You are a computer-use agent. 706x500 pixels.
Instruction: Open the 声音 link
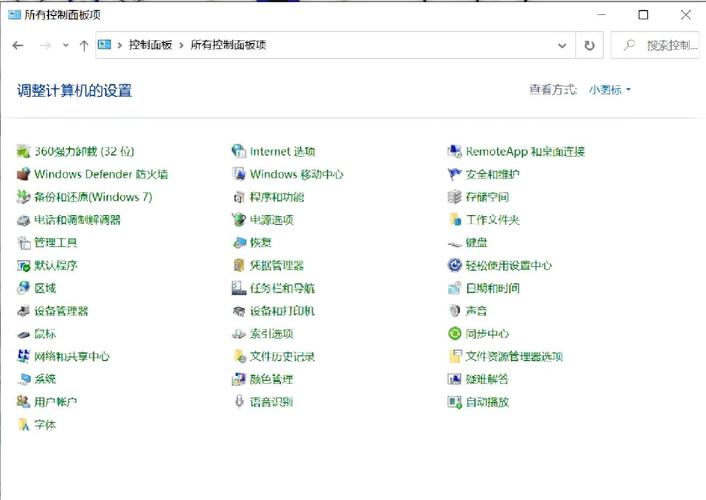click(476, 311)
